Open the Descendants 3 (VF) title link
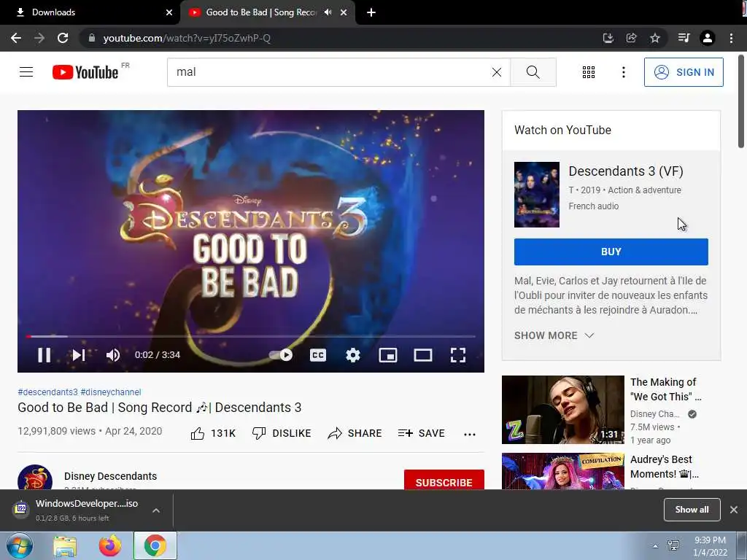The image size is (747, 560). pyautogui.click(x=625, y=171)
